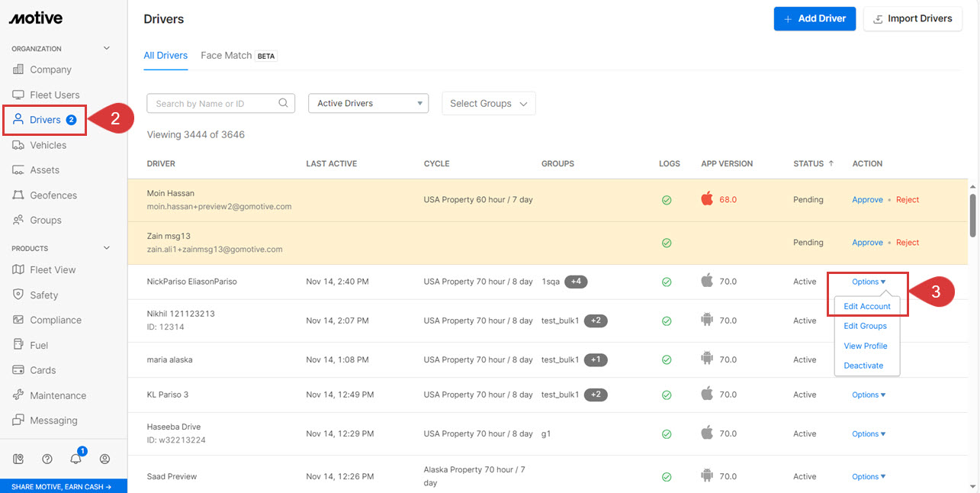
Task: Expand the +2 groups badge for KL Pariso 3
Action: point(596,395)
